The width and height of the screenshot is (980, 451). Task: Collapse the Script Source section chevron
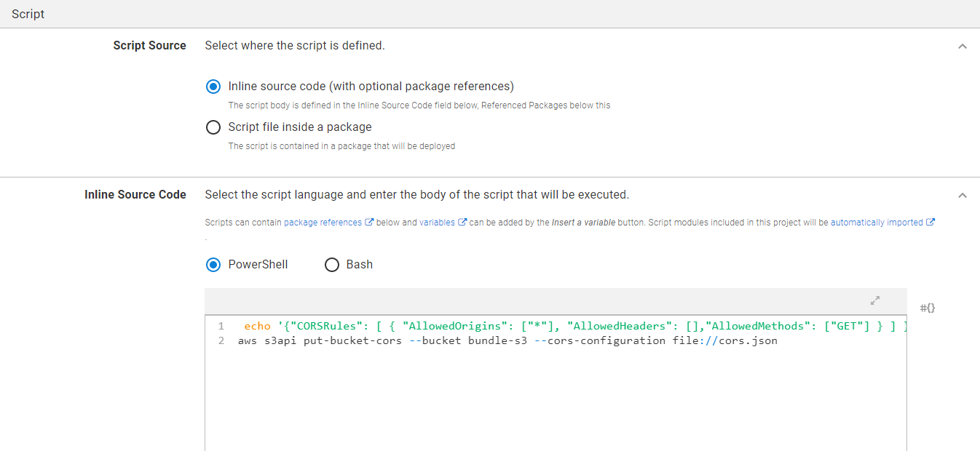pyautogui.click(x=962, y=46)
